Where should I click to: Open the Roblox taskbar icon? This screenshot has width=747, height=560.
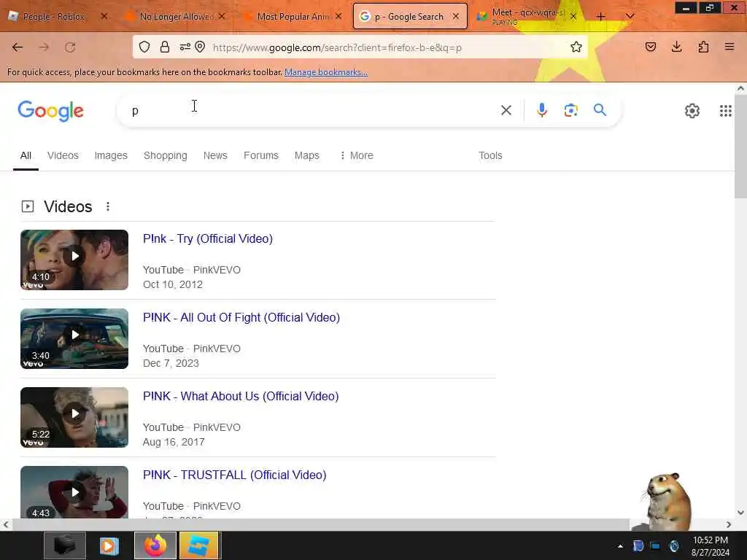tap(198, 545)
